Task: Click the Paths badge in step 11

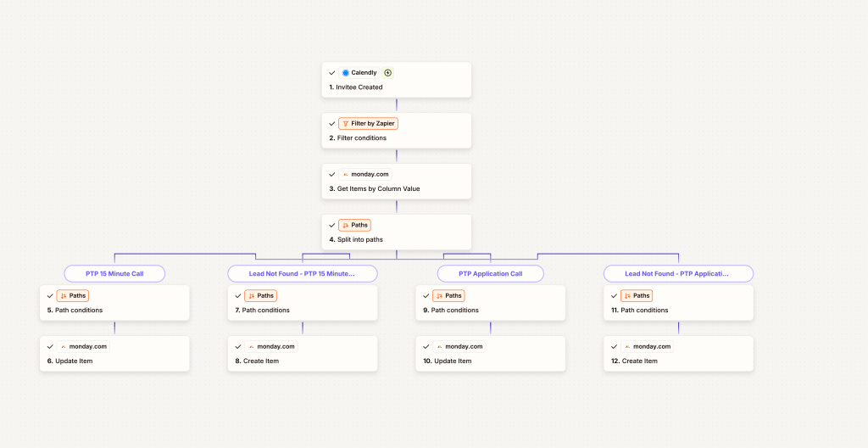Action: click(637, 296)
